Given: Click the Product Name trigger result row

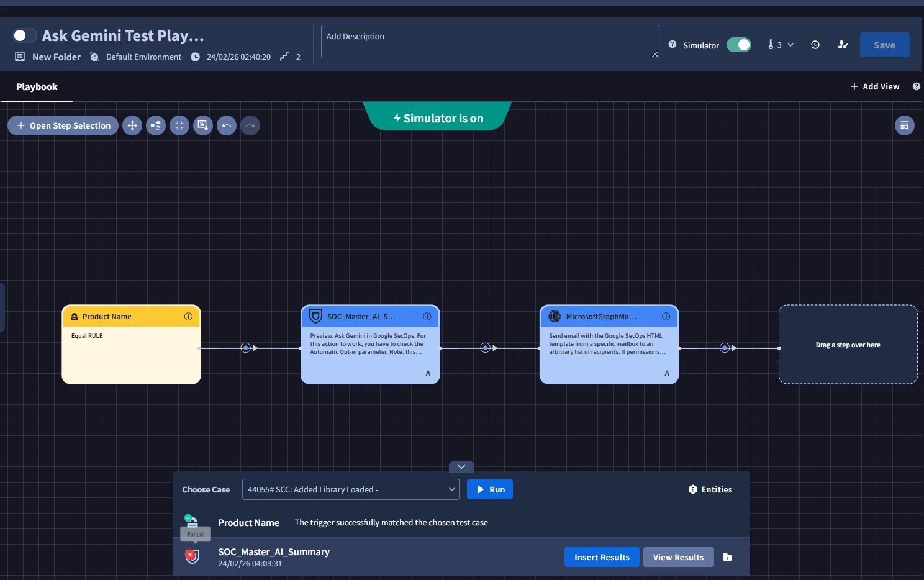Looking at the screenshot, I should (461, 523).
